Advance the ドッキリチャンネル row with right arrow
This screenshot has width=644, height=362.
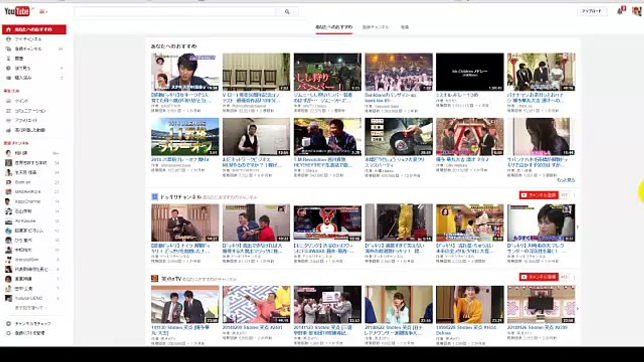pyautogui.click(x=578, y=226)
